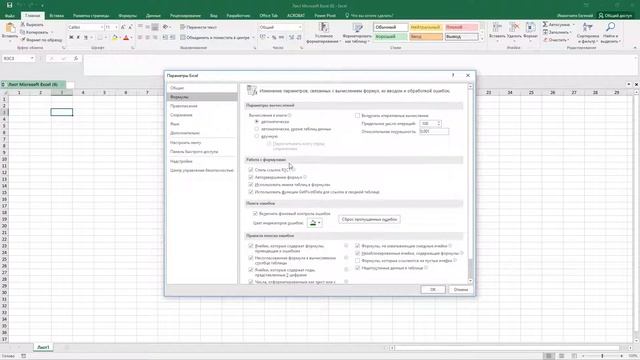This screenshot has width=640, height=360.
Task: Click the Tell me search box
Action: tap(369, 16)
